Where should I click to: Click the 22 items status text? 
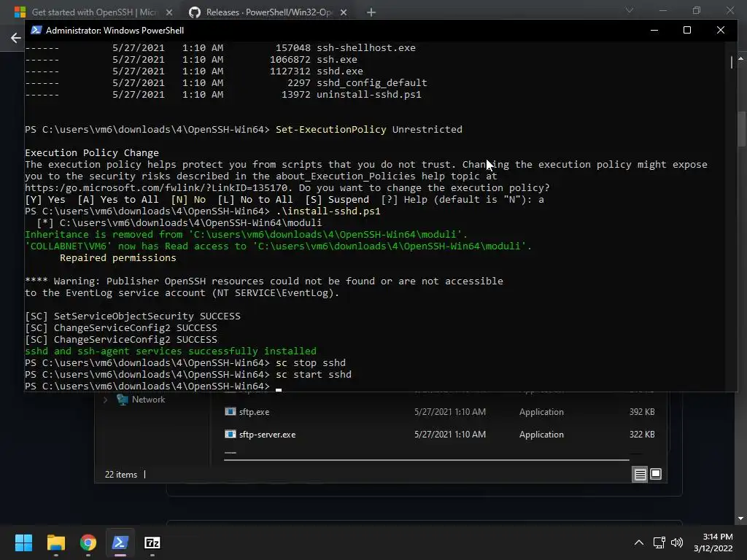pyautogui.click(x=120, y=475)
